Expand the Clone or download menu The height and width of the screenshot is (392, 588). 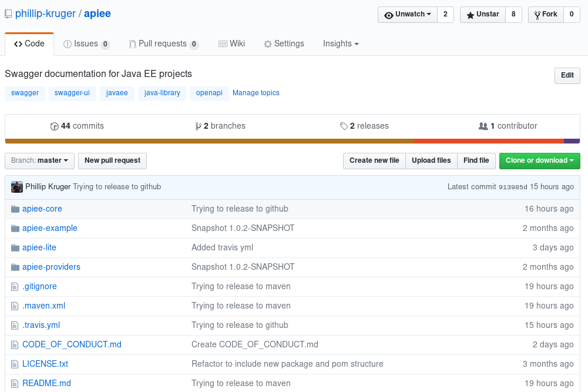(x=539, y=160)
